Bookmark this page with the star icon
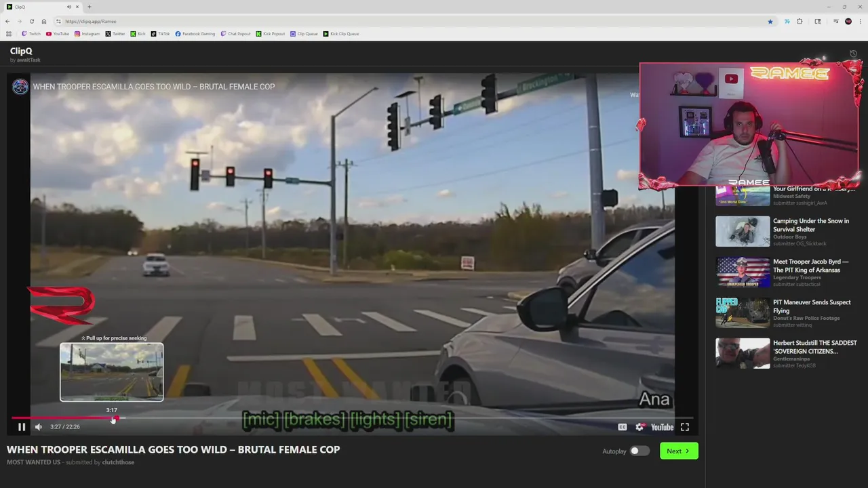Screen dimensions: 868x488 coord(770,21)
